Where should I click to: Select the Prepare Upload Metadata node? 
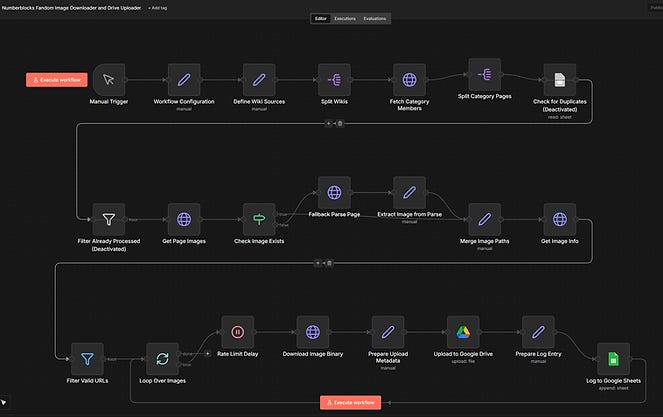click(388, 332)
